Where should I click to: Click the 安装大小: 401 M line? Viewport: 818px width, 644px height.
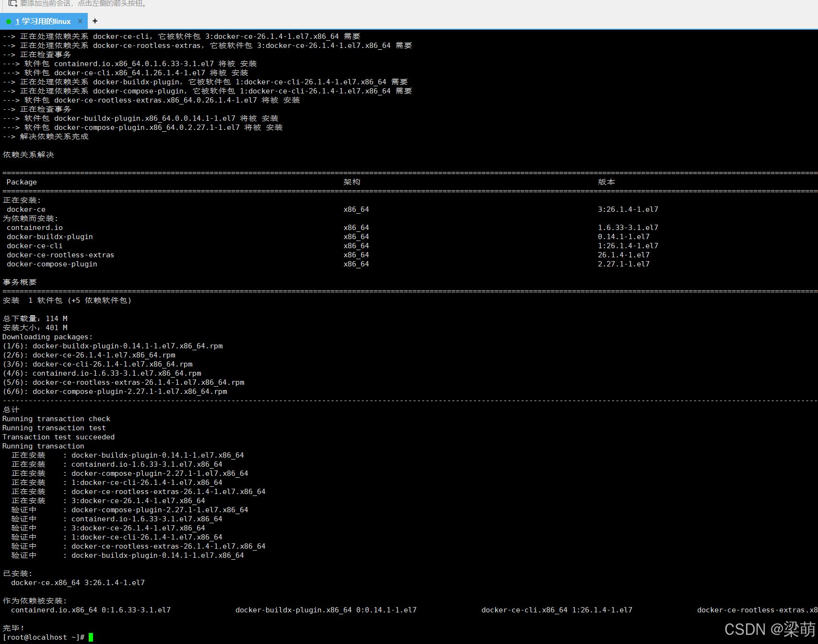pos(35,328)
